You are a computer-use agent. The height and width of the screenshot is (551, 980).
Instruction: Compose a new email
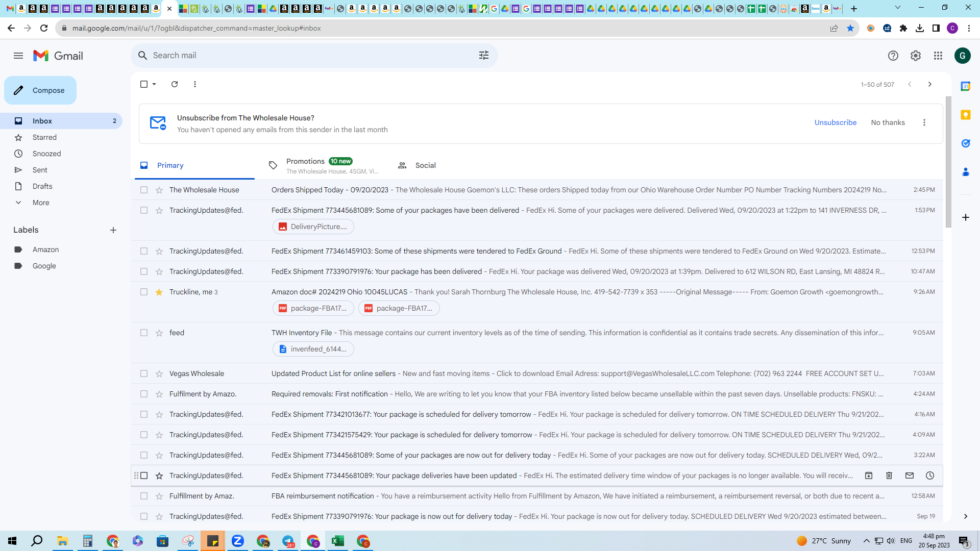(40, 90)
